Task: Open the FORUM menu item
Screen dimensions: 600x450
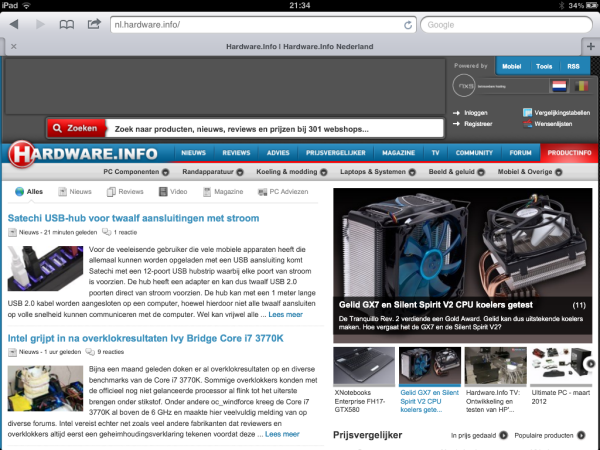Action: tap(520, 153)
